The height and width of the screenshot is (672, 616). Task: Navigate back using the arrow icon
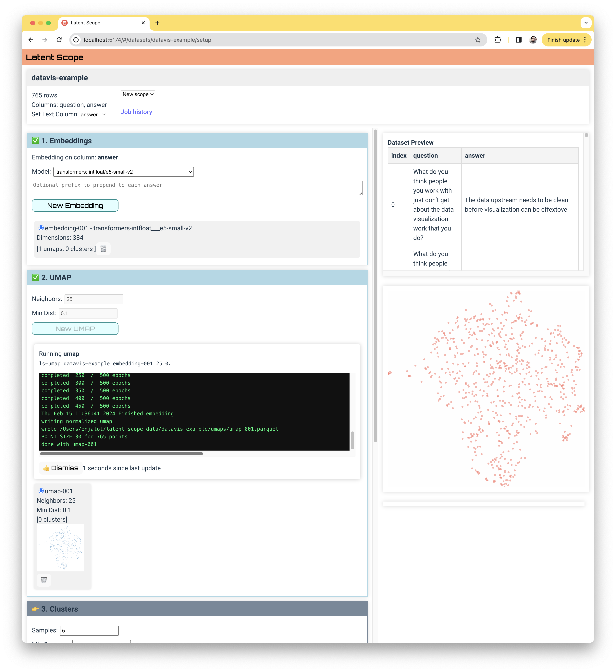31,40
